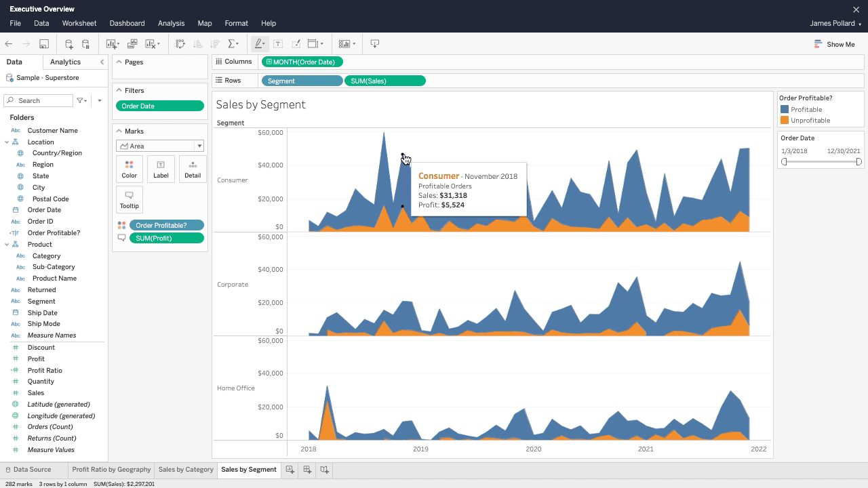Click the Show Me button
868x488 pixels.
click(x=834, y=44)
